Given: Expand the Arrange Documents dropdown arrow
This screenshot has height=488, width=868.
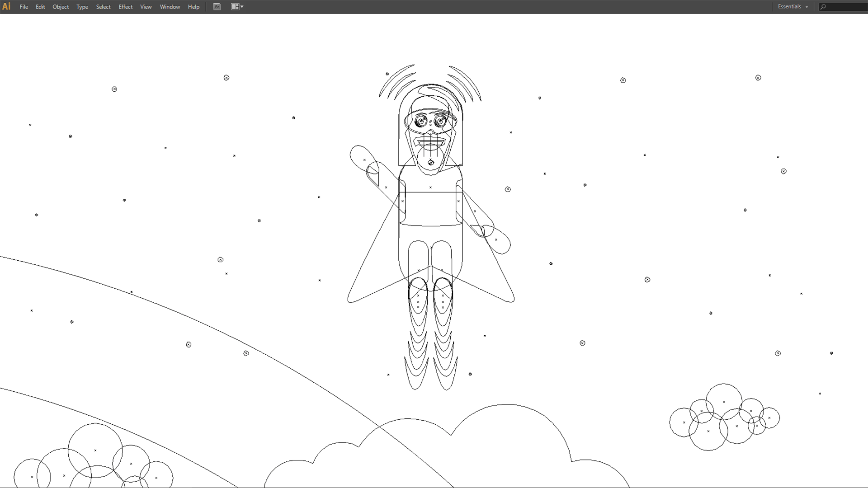Looking at the screenshot, I should [242, 7].
